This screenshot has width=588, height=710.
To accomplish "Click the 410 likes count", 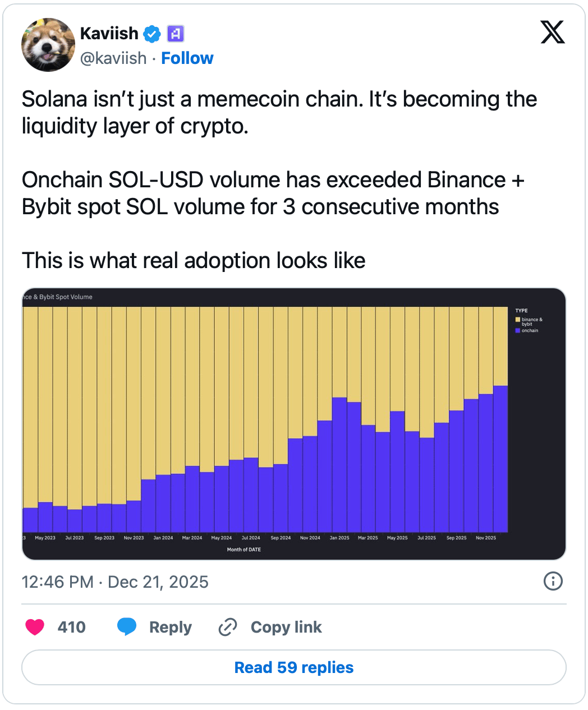I will (72, 627).
